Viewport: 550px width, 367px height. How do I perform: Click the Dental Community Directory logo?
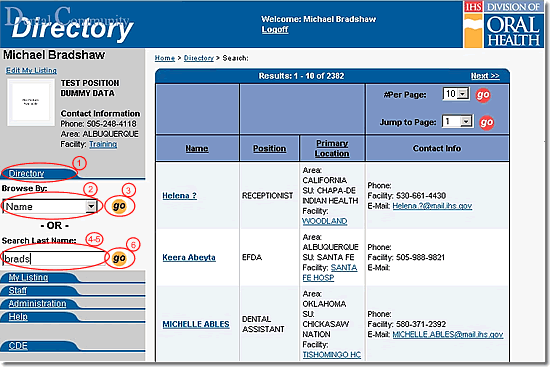point(69,24)
